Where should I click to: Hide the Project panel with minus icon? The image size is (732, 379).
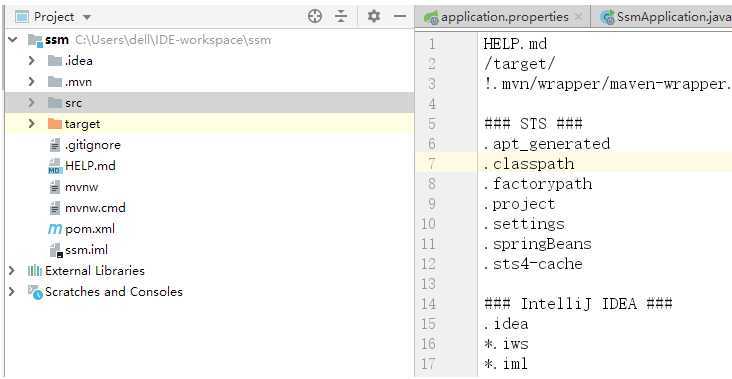[x=400, y=16]
